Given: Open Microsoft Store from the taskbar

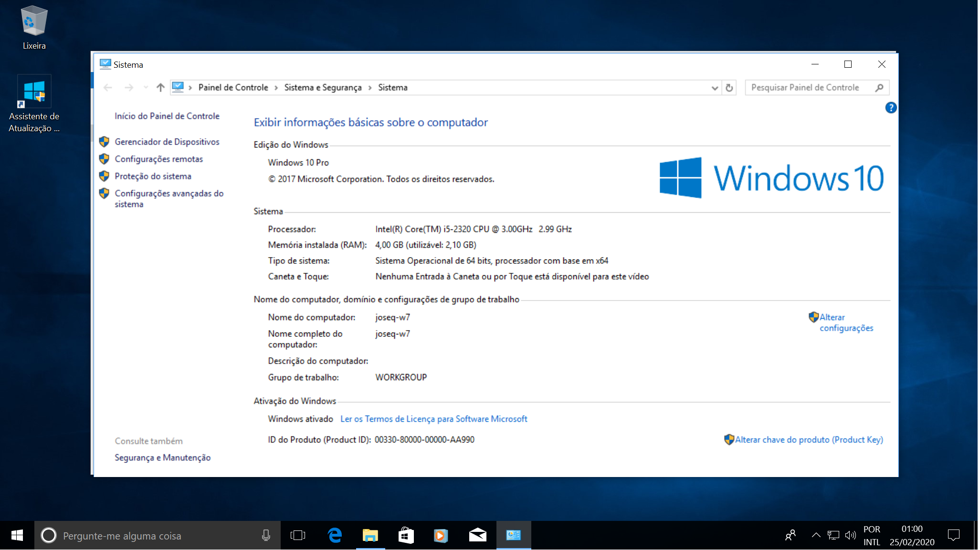Looking at the screenshot, I should 407,536.
